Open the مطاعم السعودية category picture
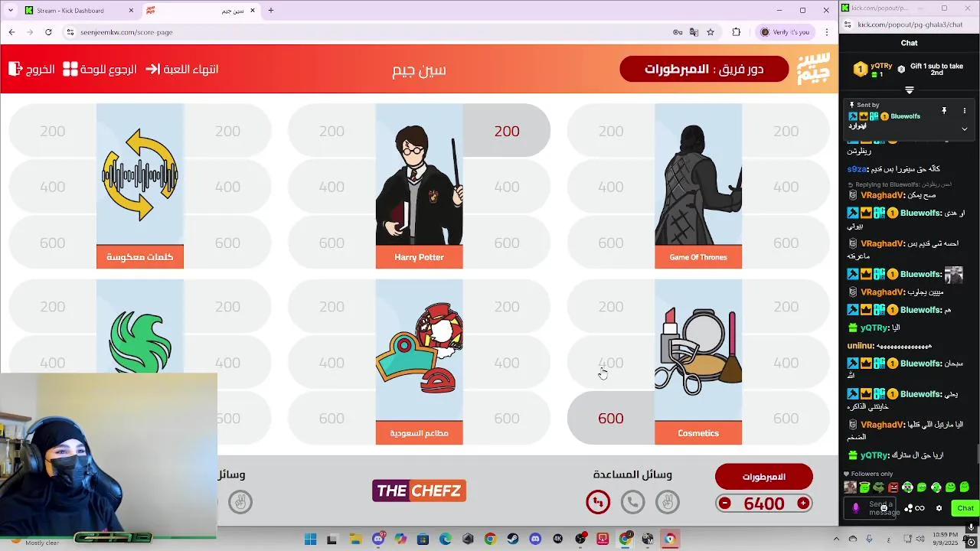 (419, 350)
